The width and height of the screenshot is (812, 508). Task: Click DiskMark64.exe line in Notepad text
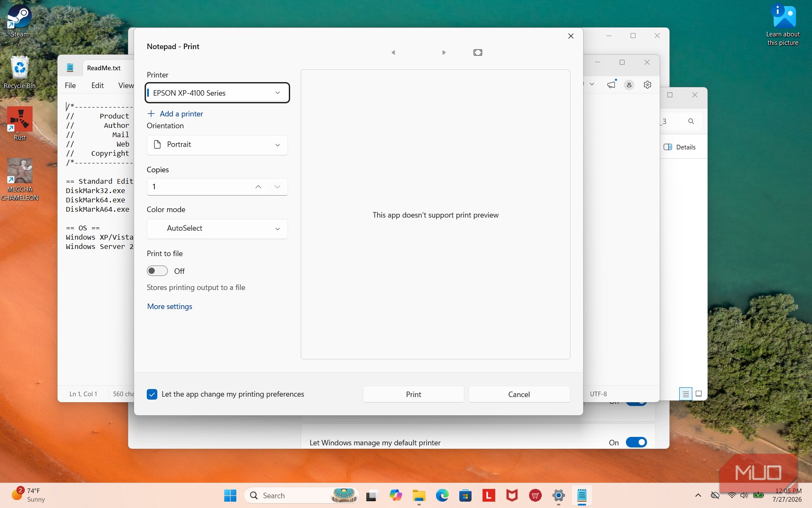(x=96, y=200)
